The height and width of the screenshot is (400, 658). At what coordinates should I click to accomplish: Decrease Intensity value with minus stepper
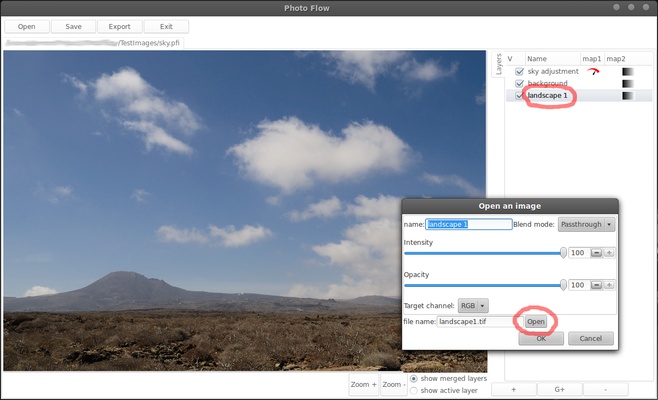click(x=596, y=253)
